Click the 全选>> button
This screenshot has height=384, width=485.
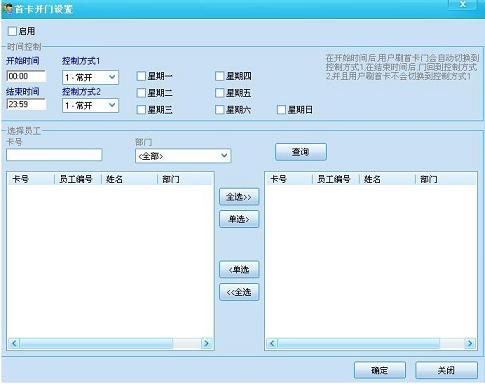[239, 197]
